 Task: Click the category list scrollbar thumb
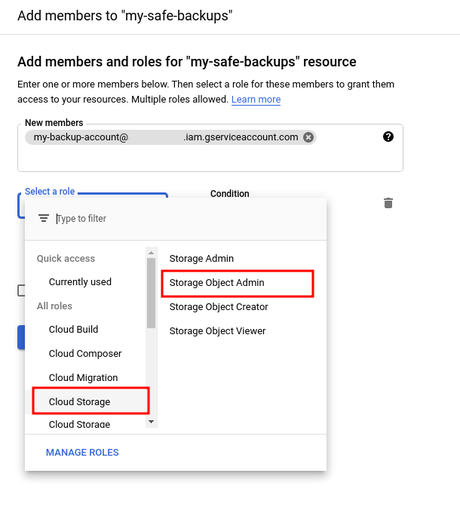(x=151, y=293)
